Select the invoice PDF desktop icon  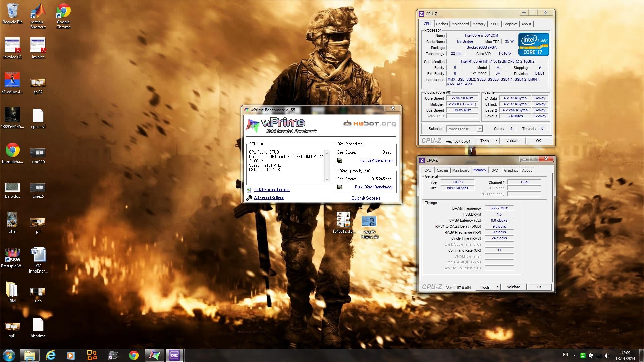click(x=38, y=48)
